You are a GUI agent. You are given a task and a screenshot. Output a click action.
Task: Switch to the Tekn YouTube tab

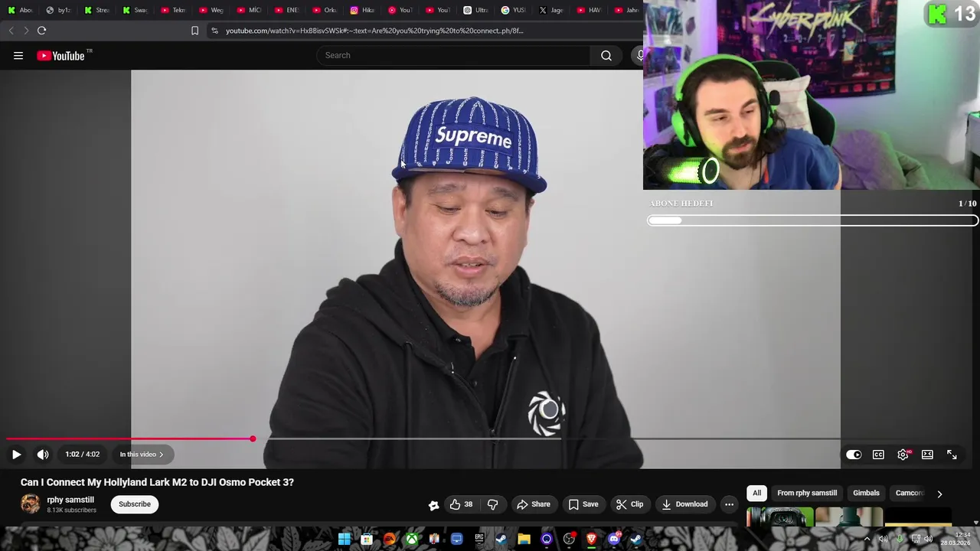tap(173, 10)
